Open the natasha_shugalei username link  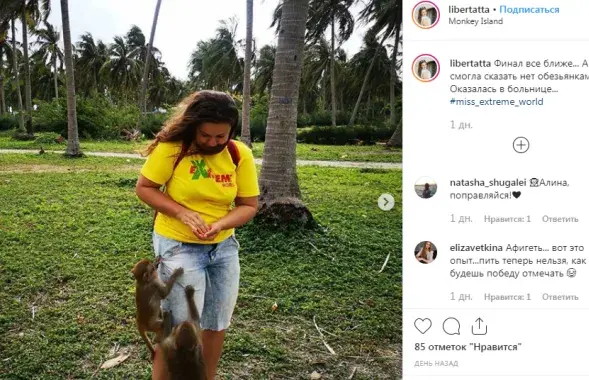pyautogui.click(x=488, y=183)
